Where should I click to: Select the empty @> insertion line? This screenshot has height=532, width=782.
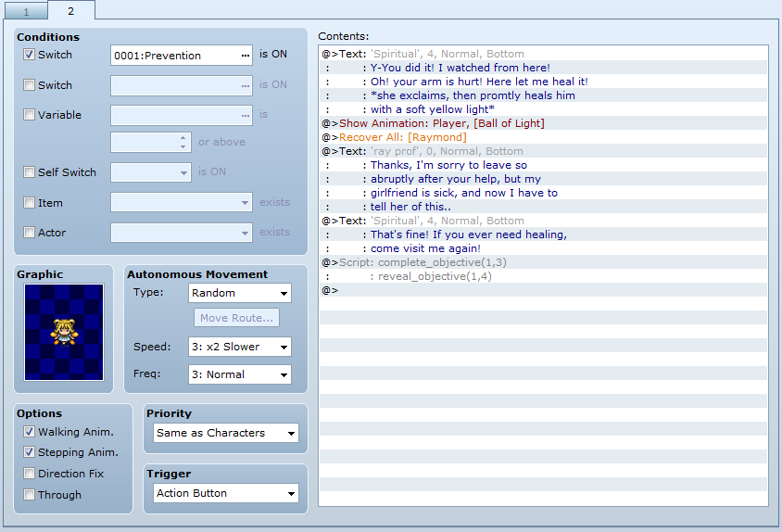point(543,290)
